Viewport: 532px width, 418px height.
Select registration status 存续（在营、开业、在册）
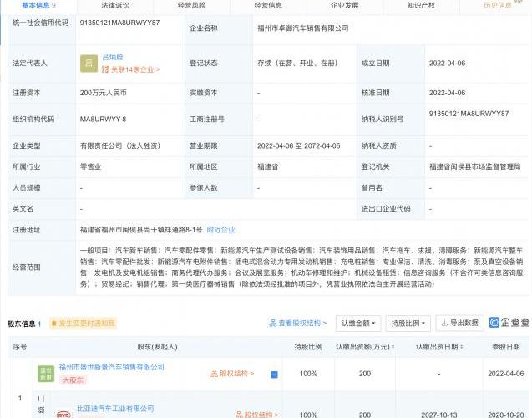click(x=297, y=64)
